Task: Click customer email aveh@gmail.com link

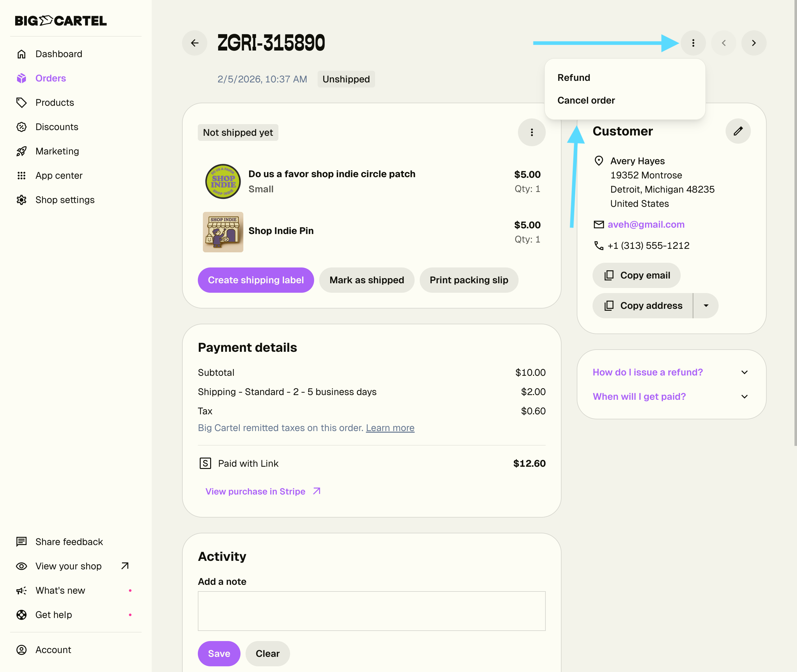Action: pyautogui.click(x=646, y=225)
